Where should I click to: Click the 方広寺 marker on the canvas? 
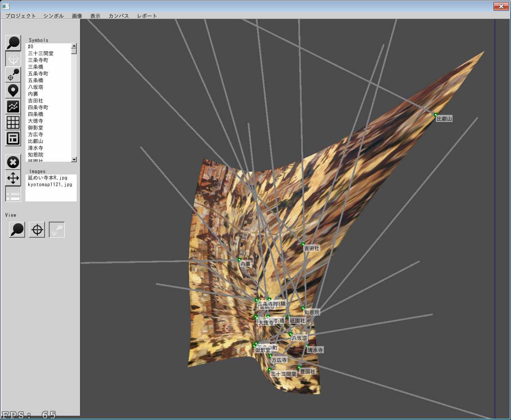(x=271, y=356)
